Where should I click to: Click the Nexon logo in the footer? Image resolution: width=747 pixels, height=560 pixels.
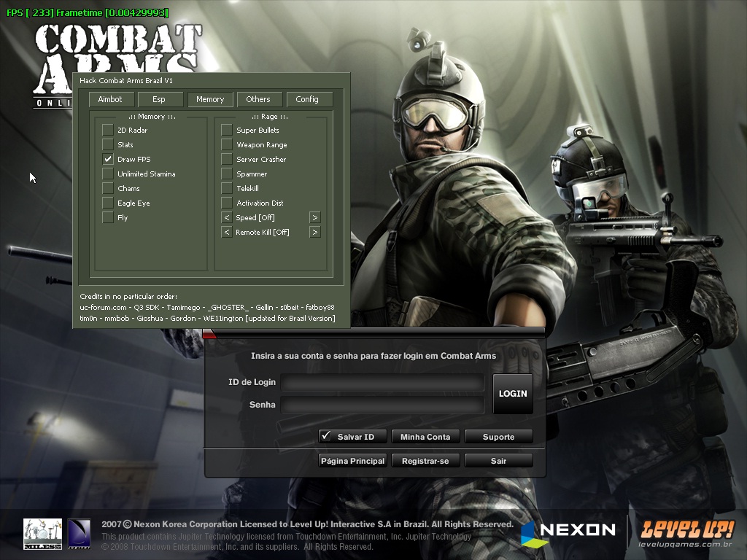coord(568,531)
